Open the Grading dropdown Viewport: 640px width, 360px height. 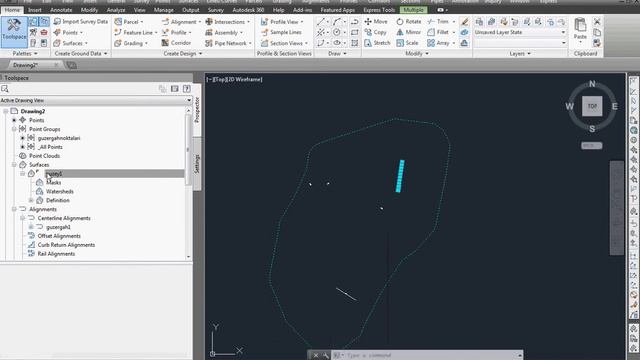[x=131, y=43]
